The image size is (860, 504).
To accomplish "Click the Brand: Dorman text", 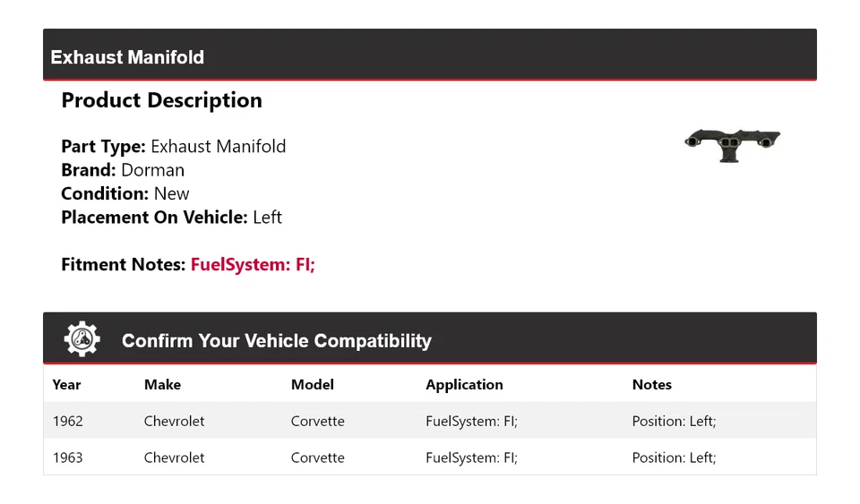I will pyautogui.click(x=123, y=170).
